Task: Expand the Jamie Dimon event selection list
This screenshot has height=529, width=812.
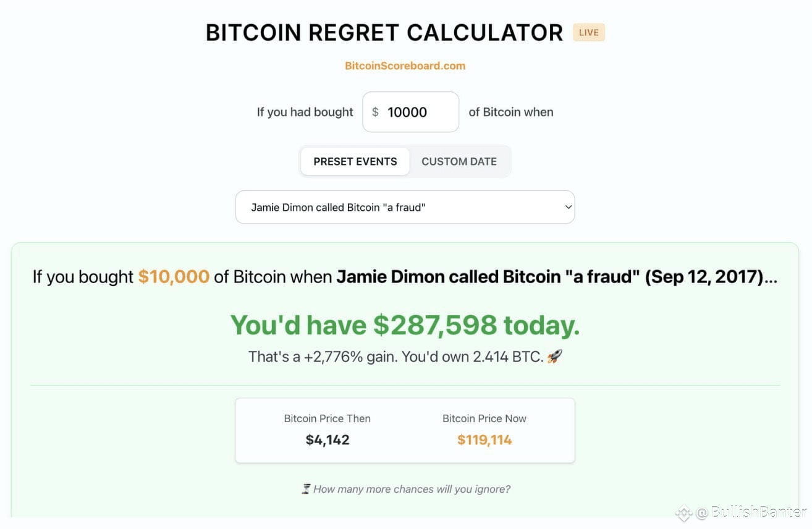Action: click(405, 207)
